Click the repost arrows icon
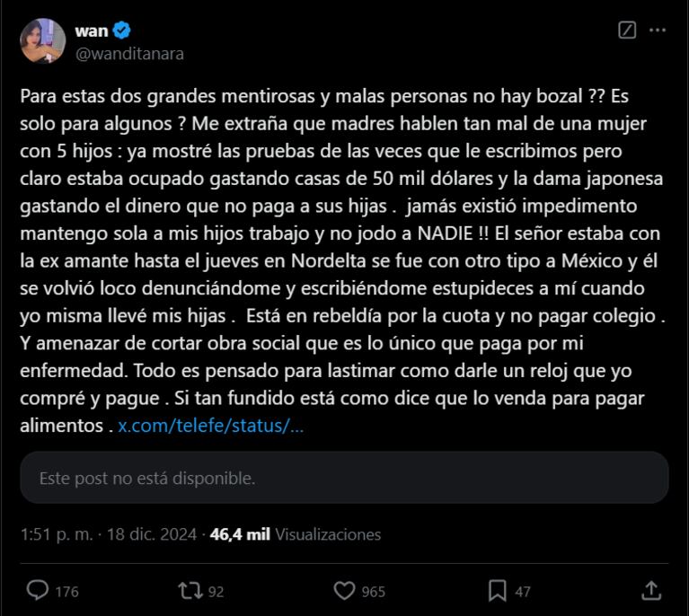Image resolution: width=689 pixels, height=616 pixels. pos(190,590)
